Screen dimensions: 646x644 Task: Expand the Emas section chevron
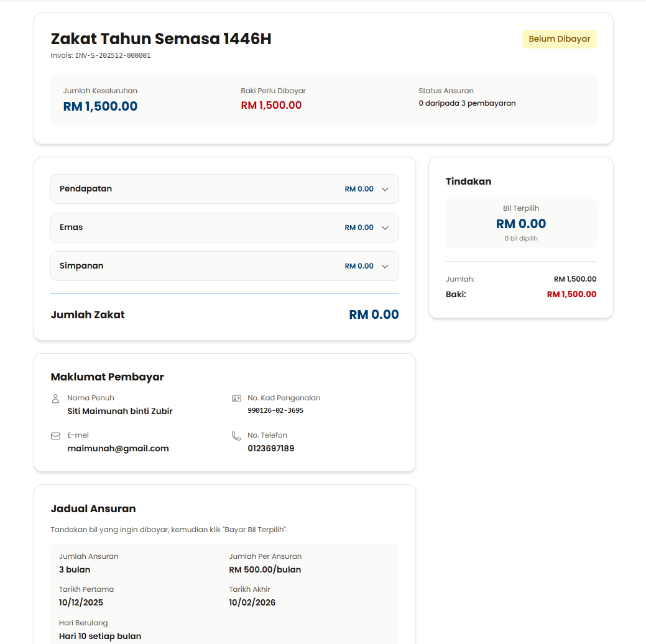[x=385, y=228]
